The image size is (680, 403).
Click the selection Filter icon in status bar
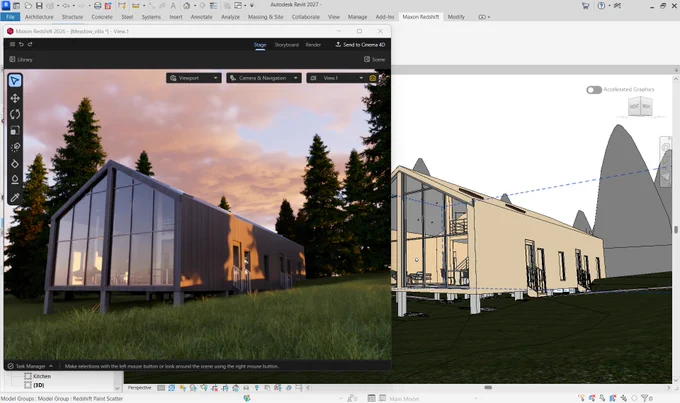point(646,398)
